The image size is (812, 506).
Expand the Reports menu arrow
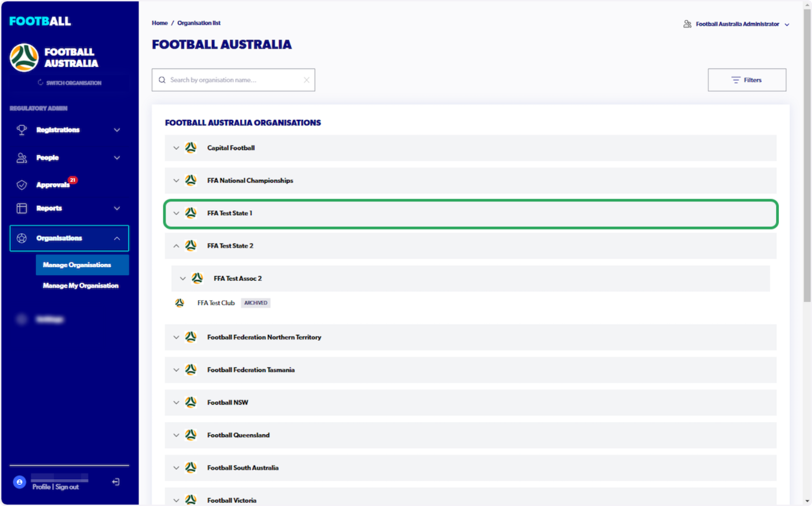117,209
